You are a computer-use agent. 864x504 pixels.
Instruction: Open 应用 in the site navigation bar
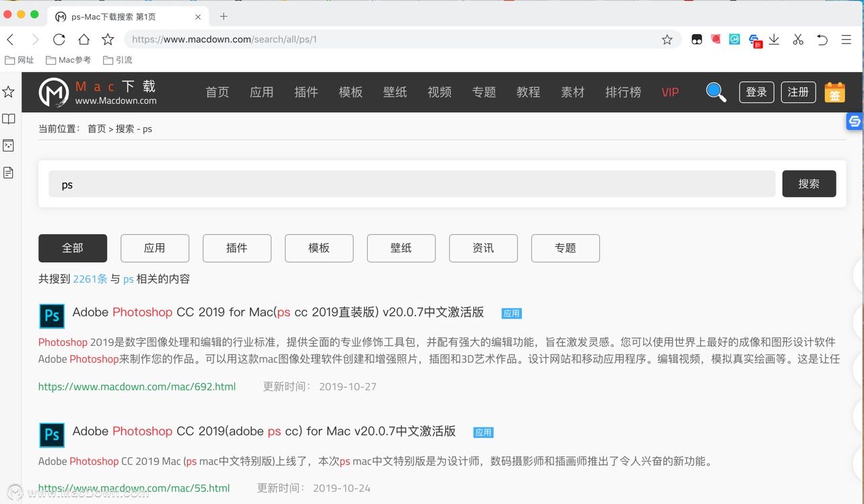(262, 92)
